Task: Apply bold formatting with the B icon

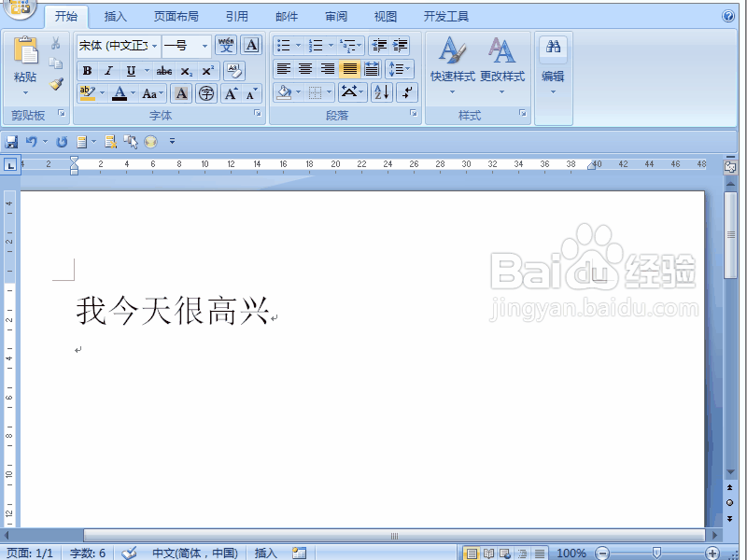Action: [x=88, y=71]
